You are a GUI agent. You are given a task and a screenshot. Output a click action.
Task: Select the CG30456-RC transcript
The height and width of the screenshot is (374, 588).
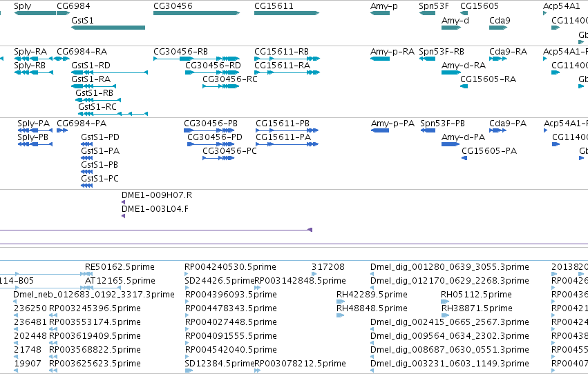220,86
